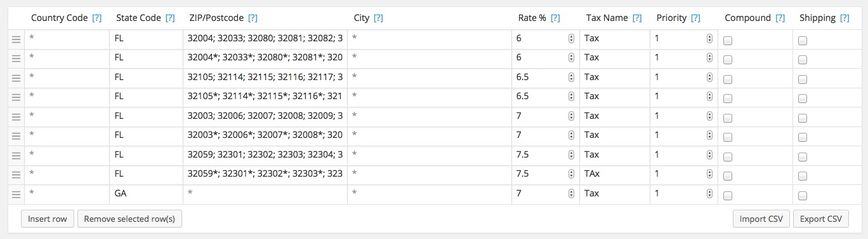This screenshot has height=239, width=868.
Task: Enable Compound checkbox in the first row
Action: tap(728, 41)
